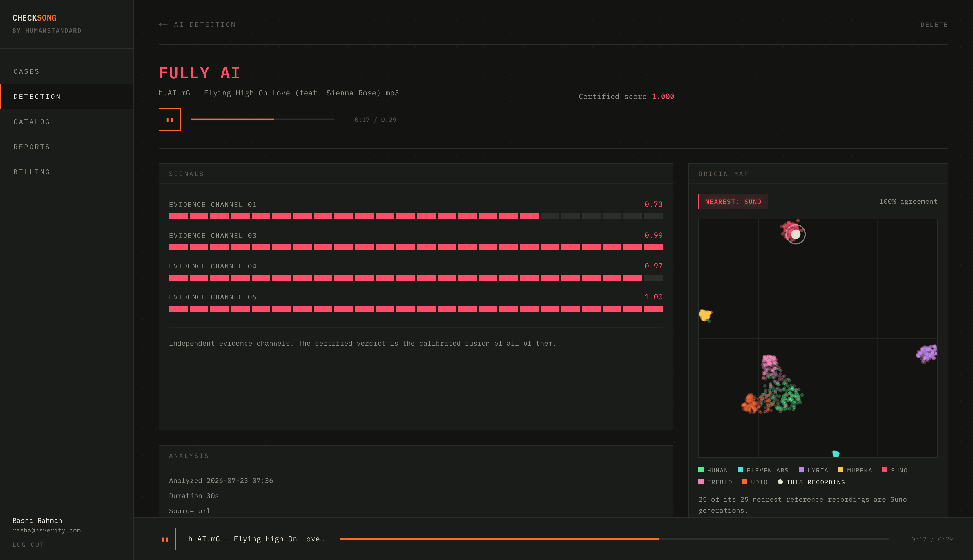This screenshot has height=560, width=973.
Task: Click the 0.73 score value
Action: click(653, 204)
